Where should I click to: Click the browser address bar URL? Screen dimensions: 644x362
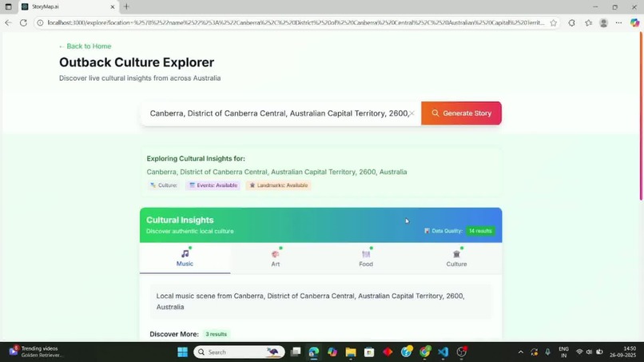click(x=296, y=23)
